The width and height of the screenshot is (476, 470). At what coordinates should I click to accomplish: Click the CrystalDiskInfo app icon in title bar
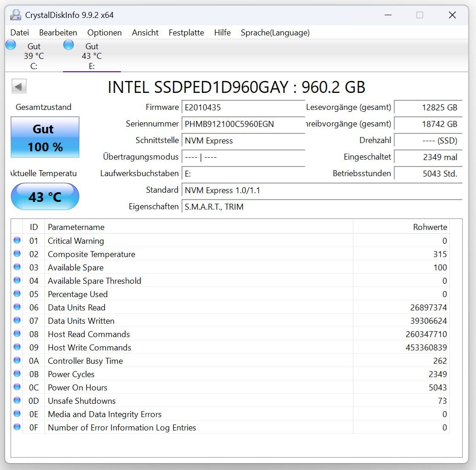pos(16,15)
